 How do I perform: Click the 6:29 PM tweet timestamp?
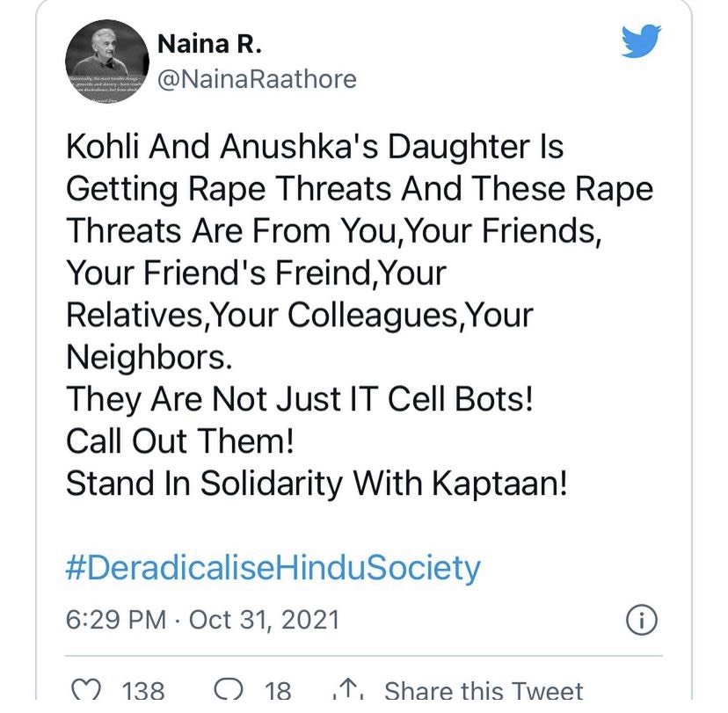[x=117, y=620]
